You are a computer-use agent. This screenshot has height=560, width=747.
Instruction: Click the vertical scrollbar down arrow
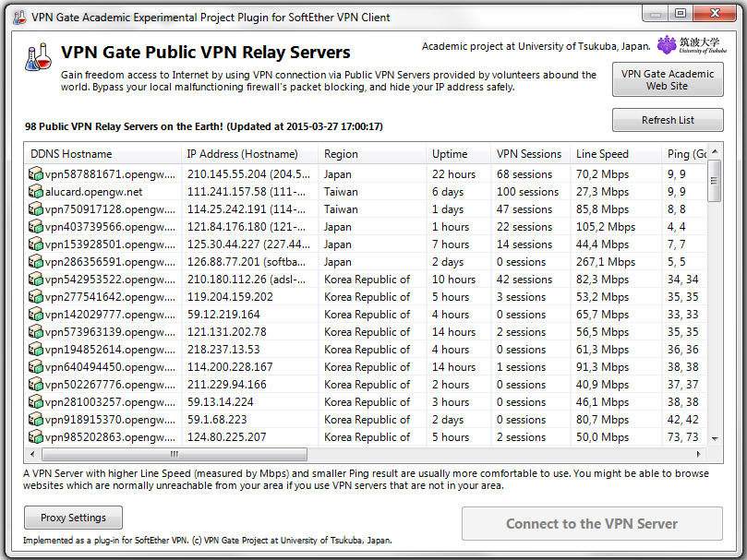[x=715, y=438]
